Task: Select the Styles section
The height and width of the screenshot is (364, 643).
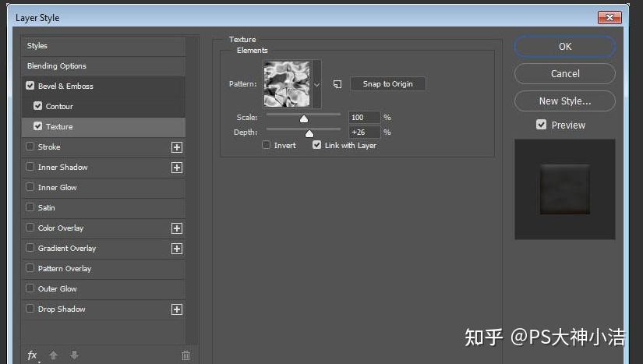Action: click(x=104, y=46)
